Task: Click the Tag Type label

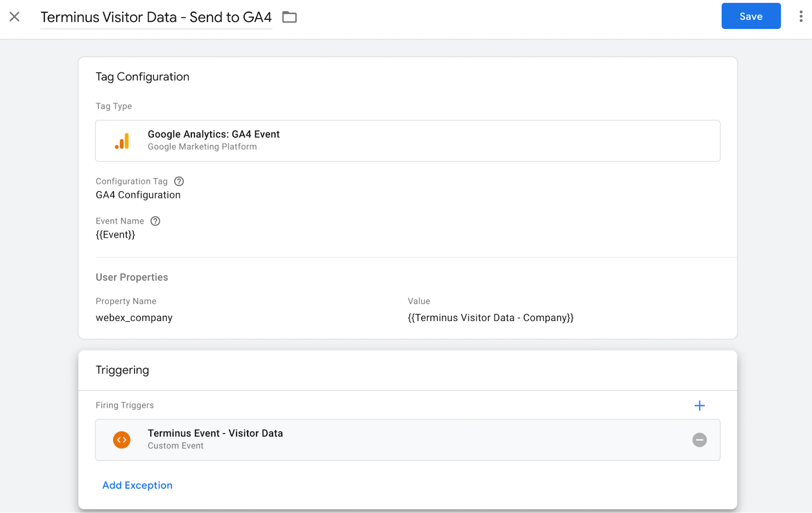Action: coord(114,106)
